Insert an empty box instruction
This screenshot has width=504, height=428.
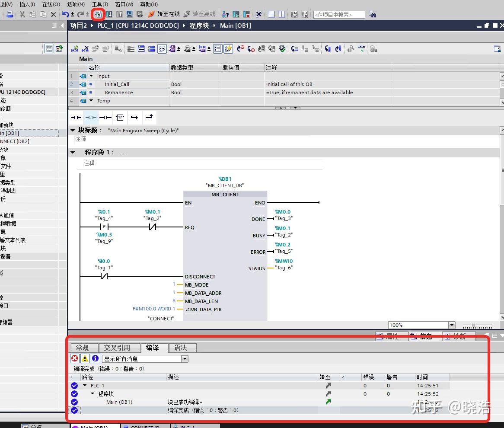[120, 117]
